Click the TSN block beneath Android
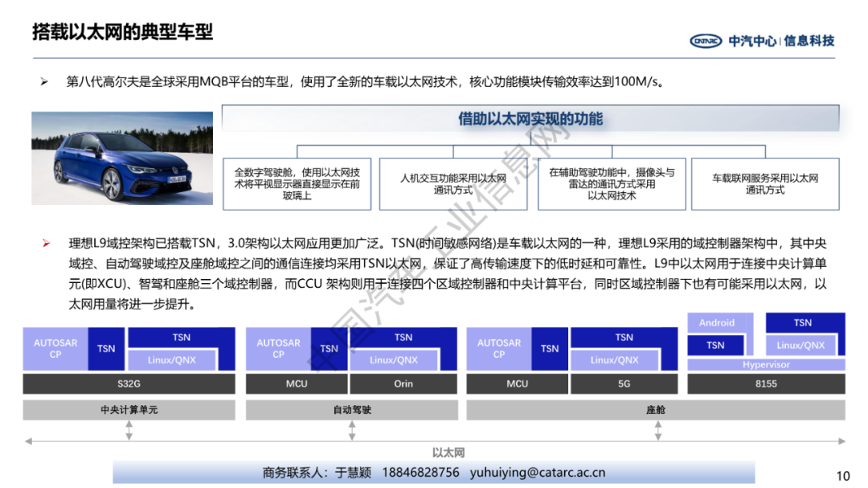The width and height of the screenshot is (868, 488). (x=715, y=346)
